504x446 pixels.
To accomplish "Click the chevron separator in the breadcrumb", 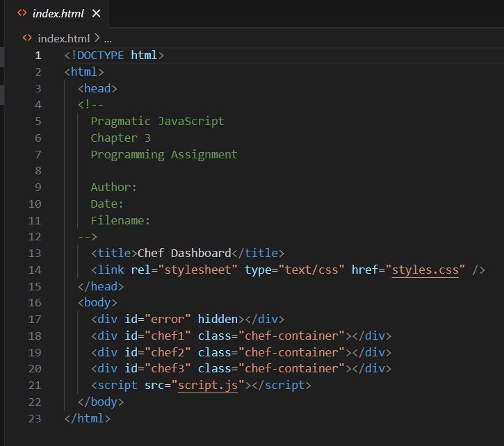I will (97, 38).
